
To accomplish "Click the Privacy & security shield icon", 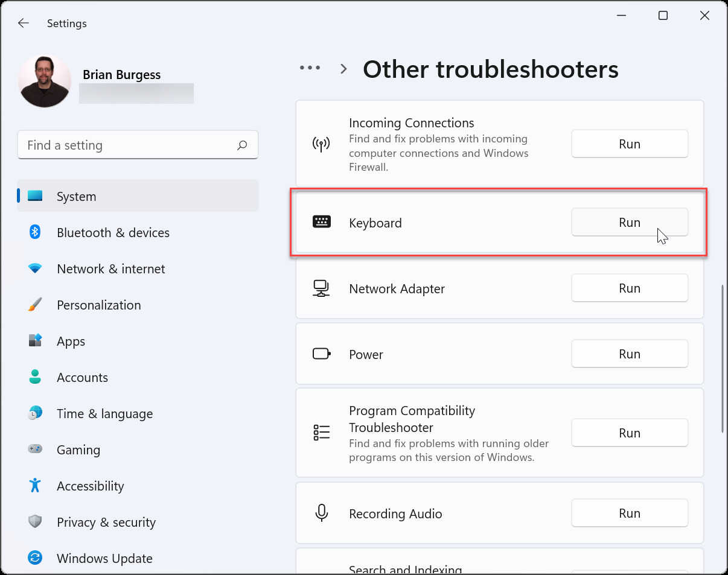I will tap(35, 522).
